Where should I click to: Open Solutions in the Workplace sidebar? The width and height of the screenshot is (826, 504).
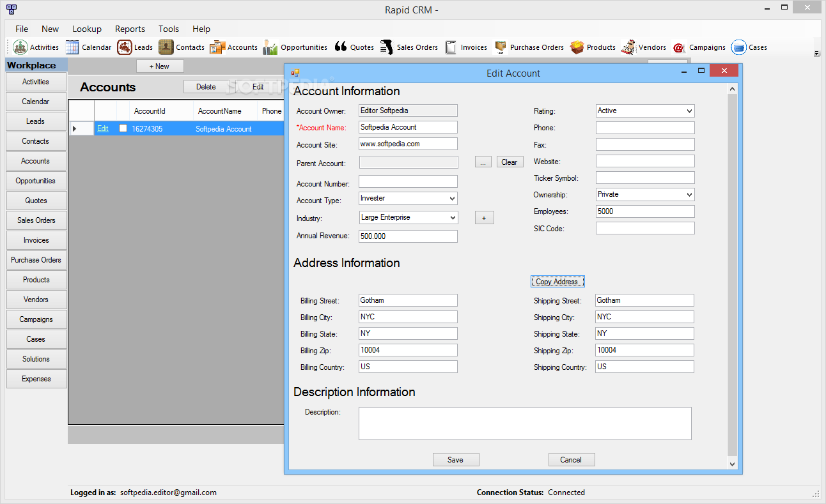[36, 359]
